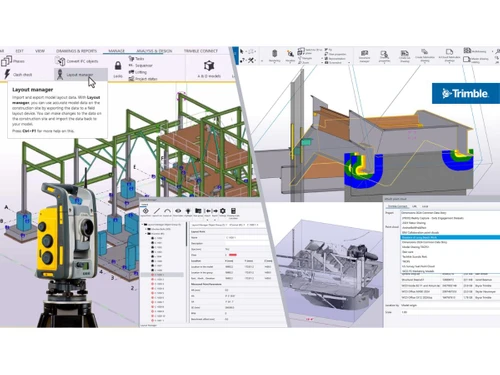Select the MANAGE ribbon tab

[117, 51]
